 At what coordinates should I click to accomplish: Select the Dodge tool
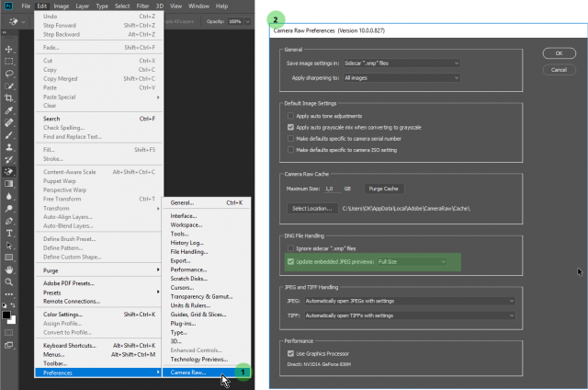[9, 209]
